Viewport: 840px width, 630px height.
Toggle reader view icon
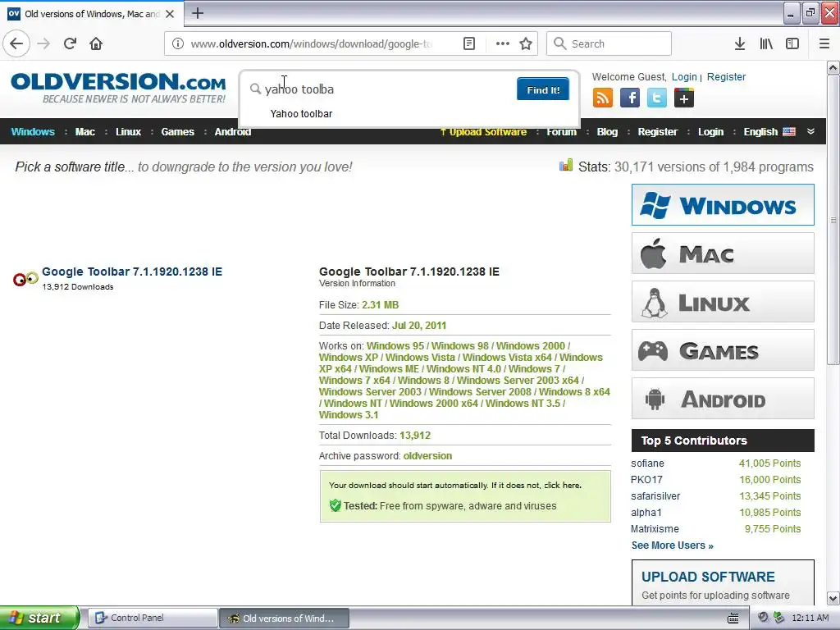point(468,43)
